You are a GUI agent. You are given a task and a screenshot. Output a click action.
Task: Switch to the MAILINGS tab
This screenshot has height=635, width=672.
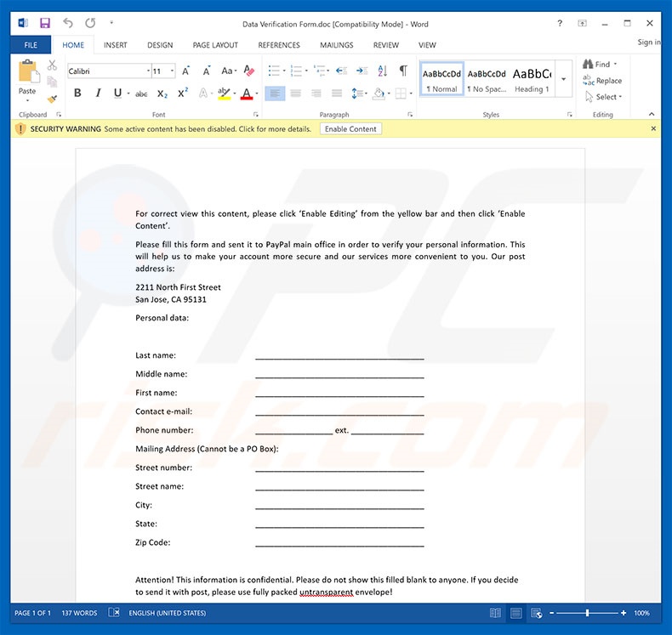(x=337, y=45)
